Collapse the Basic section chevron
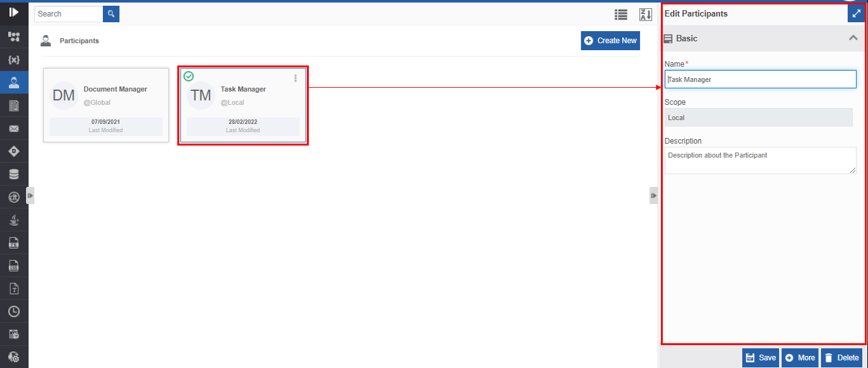Viewport: 868px width, 368px height. point(853,38)
